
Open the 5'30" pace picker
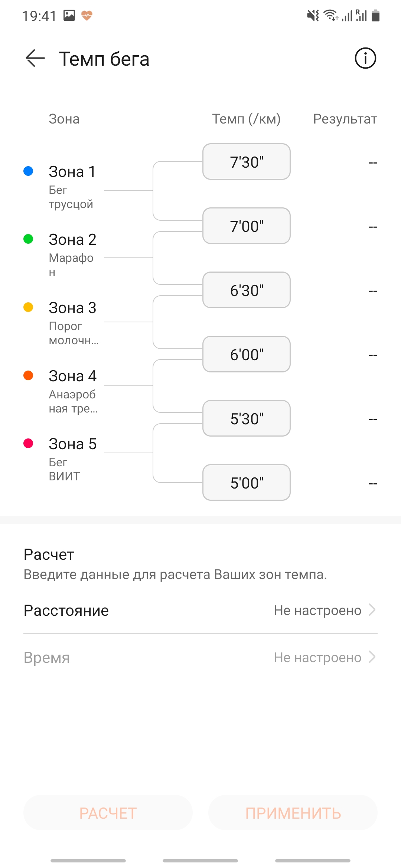(247, 418)
